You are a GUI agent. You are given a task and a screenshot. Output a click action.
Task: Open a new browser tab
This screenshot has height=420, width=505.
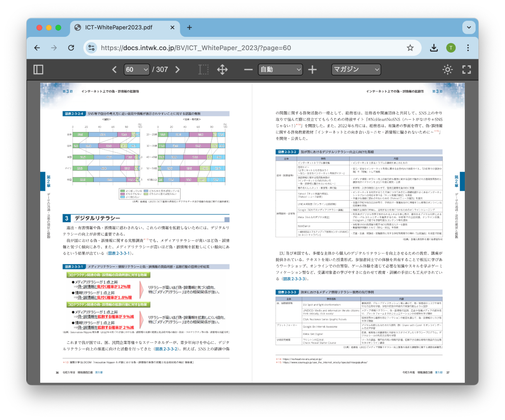click(189, 27)
